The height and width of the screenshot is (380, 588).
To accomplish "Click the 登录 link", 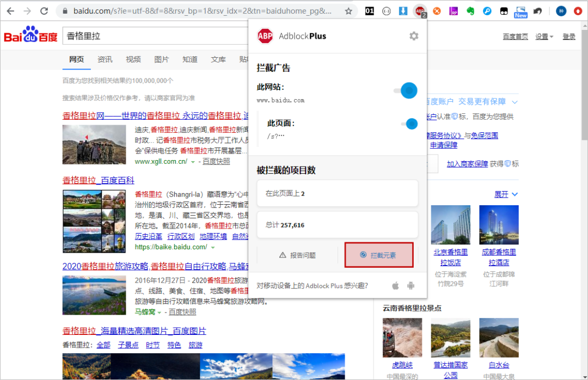I will 569,36.
